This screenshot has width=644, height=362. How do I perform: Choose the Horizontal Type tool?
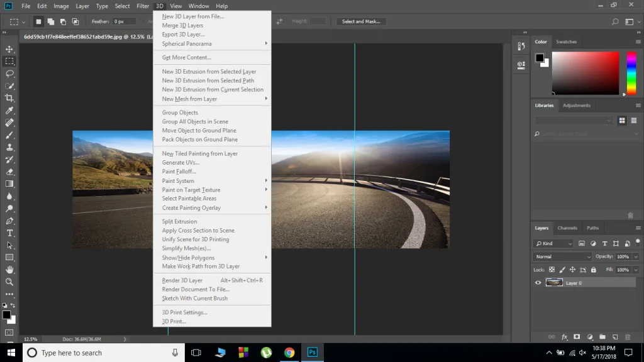[9, 233]
